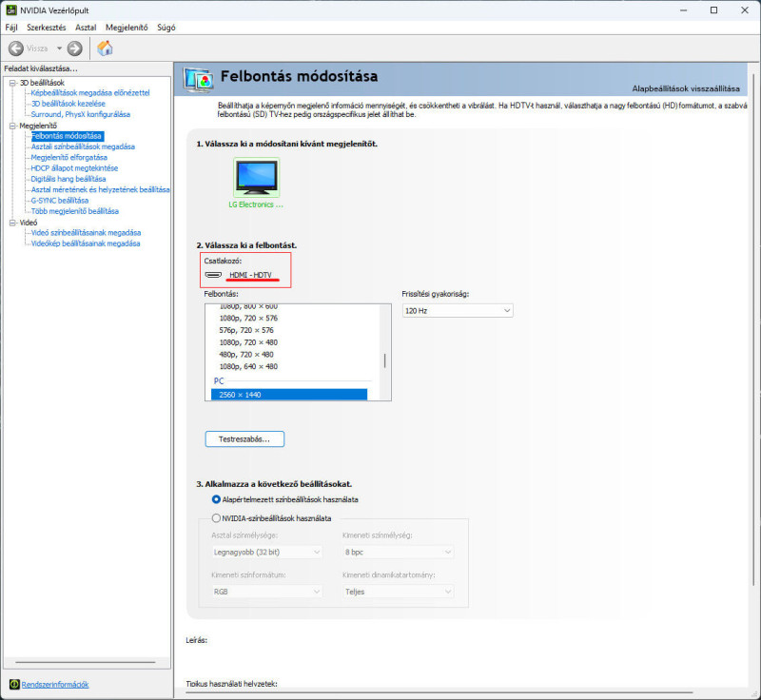Screen dimensions: 761x700
Task: Select resolution 1080p, 720 × 480
Action: (248, 342)
